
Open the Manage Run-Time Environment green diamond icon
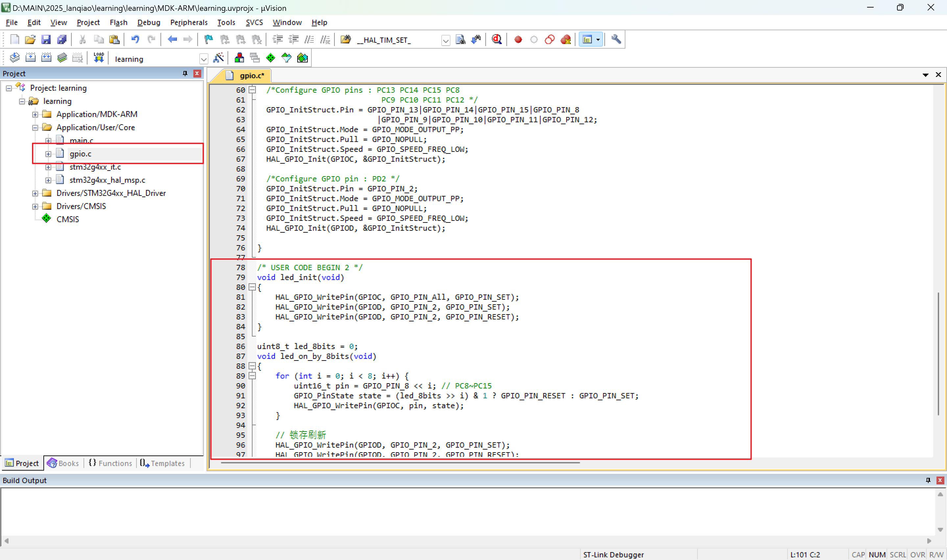tap(271, 58)
